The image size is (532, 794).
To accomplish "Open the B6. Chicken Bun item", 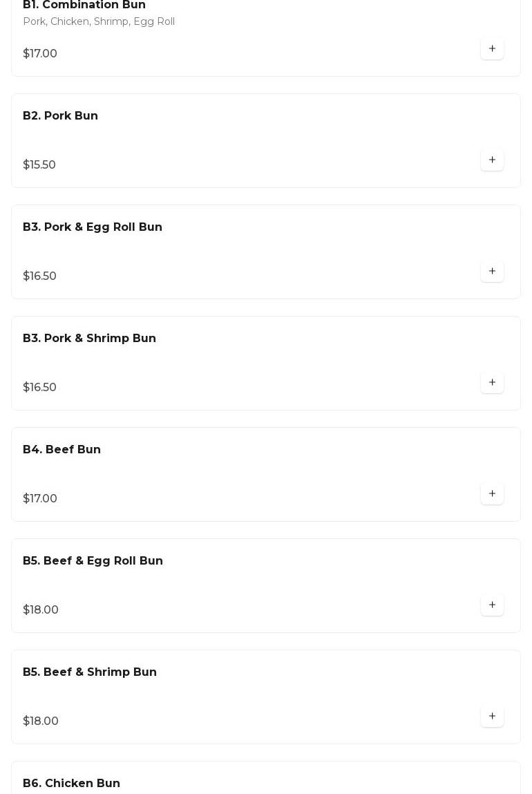I will click(x=72, y=784).
